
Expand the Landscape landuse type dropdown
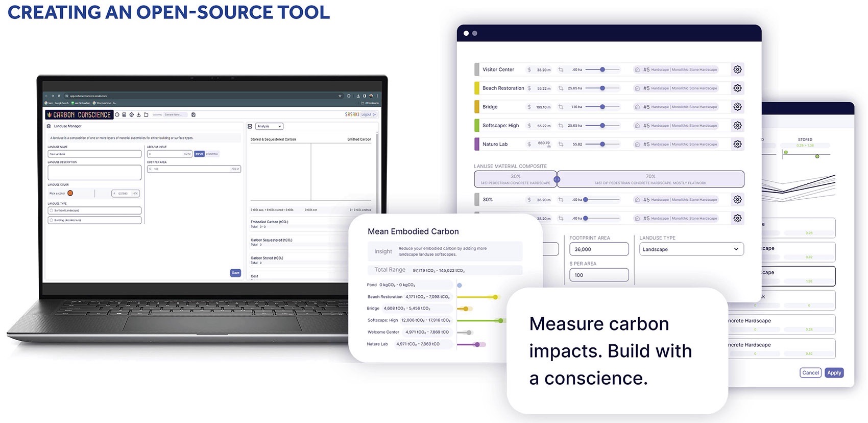[691, 249]
